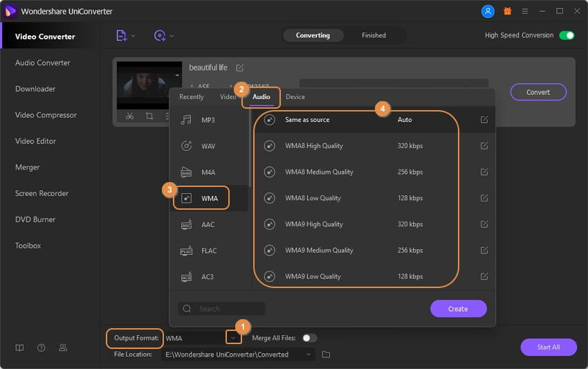Select the WAV format

pos(208,146)
